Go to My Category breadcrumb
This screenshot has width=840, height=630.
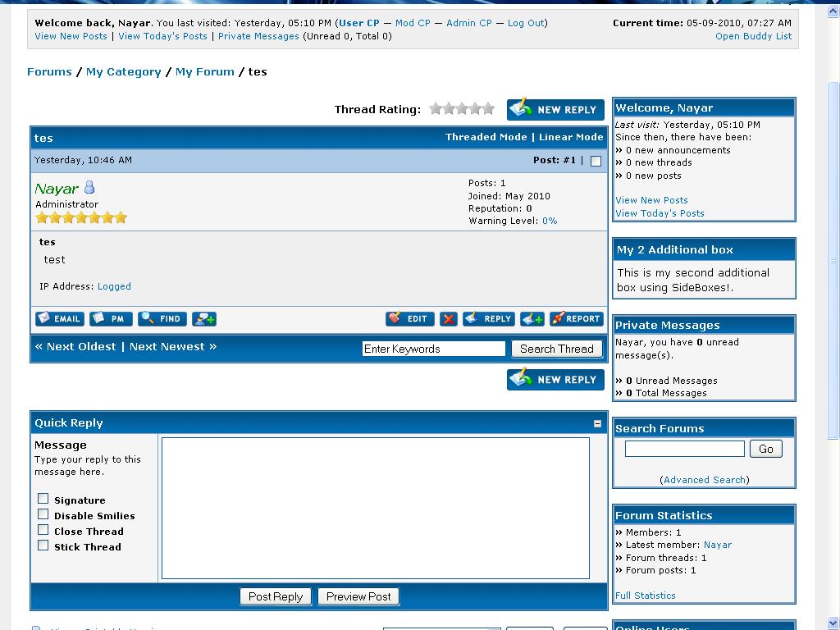tap(123, 72)
